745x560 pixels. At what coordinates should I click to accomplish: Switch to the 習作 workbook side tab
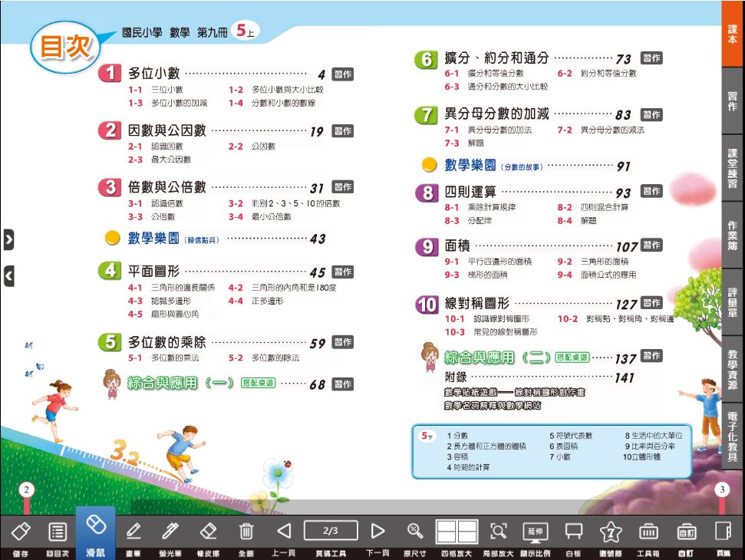click(x=733, y=100)
